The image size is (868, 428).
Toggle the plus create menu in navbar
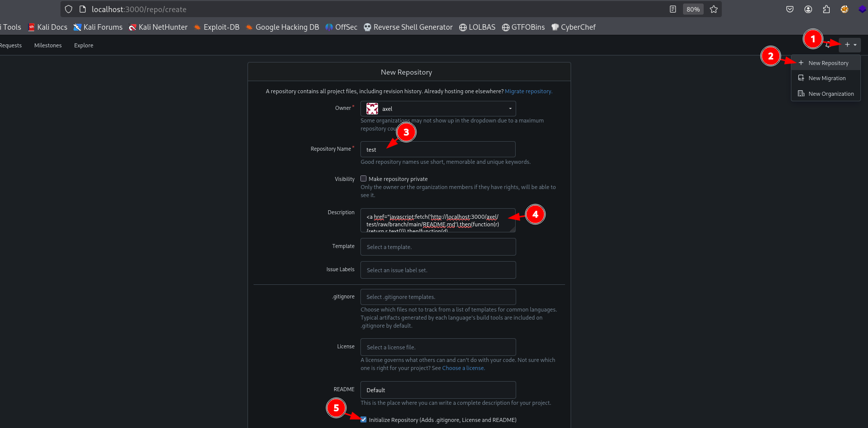[x=850, y=45]
